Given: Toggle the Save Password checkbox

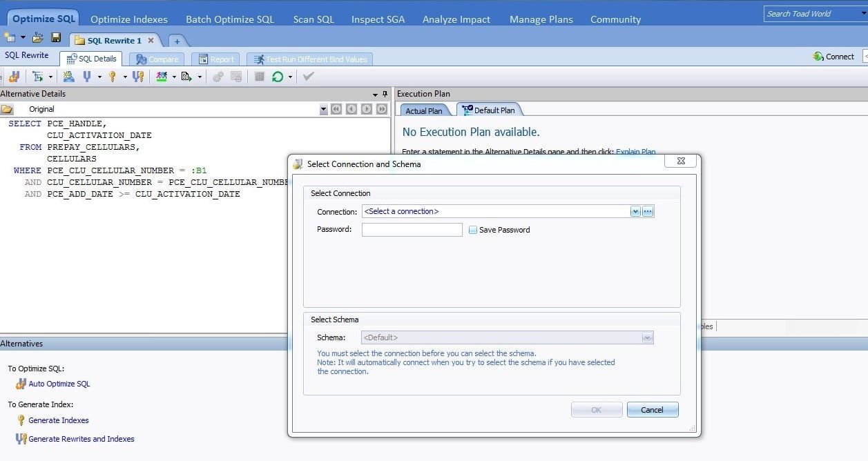Looking at the screenshot, I should (x=473, y=230).
